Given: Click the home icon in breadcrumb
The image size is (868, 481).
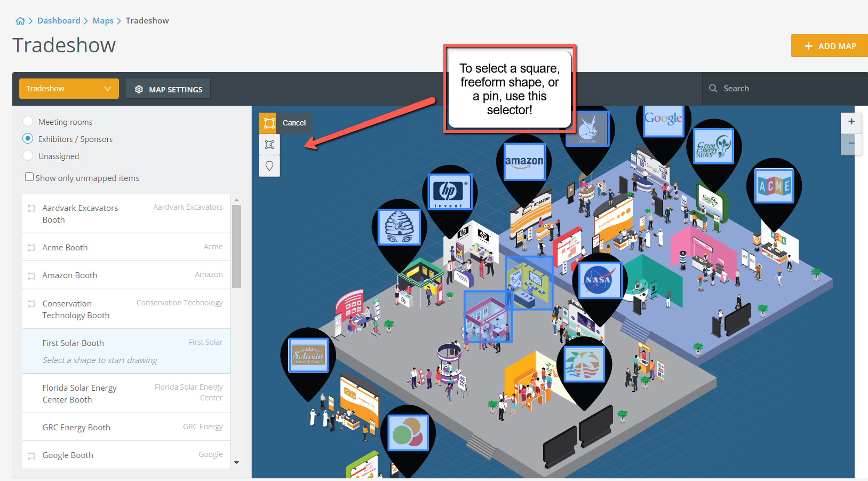Looking at the screenshot, I should (x=20, y=21).
